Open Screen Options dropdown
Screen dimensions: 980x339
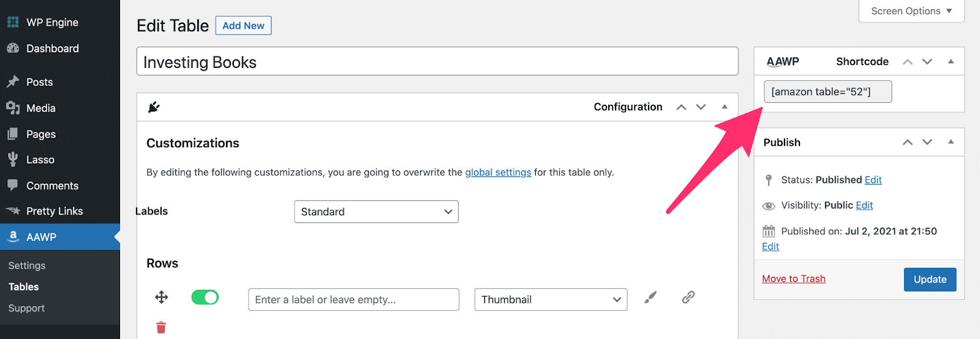pos(911,11)
